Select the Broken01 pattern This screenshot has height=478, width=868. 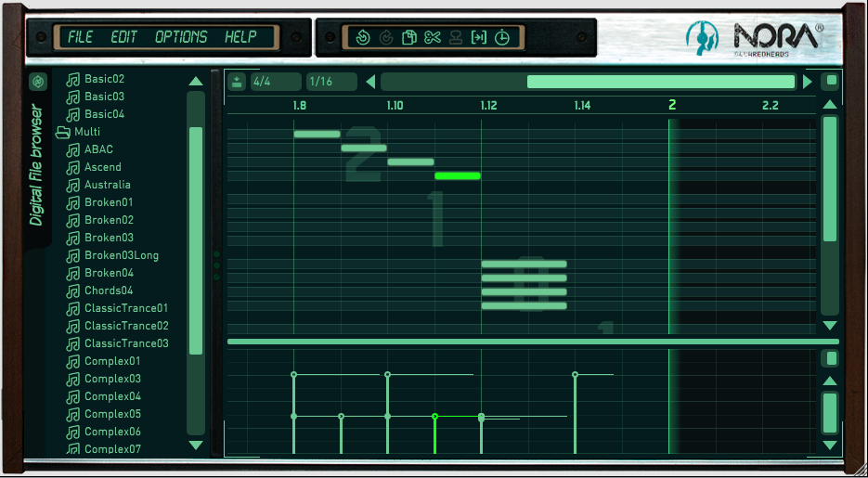coord(109,202)
